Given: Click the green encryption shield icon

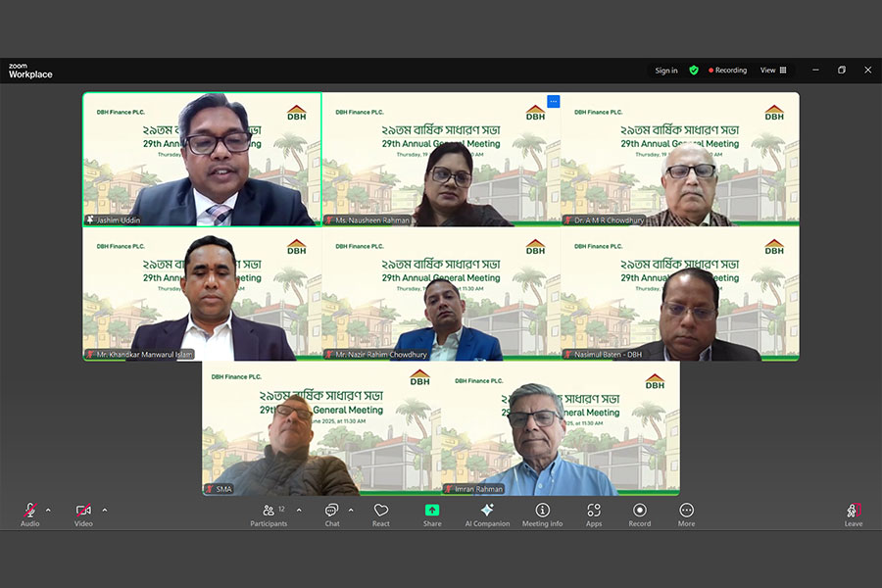Looking at the screenshot, I should [x=694, y=71].
